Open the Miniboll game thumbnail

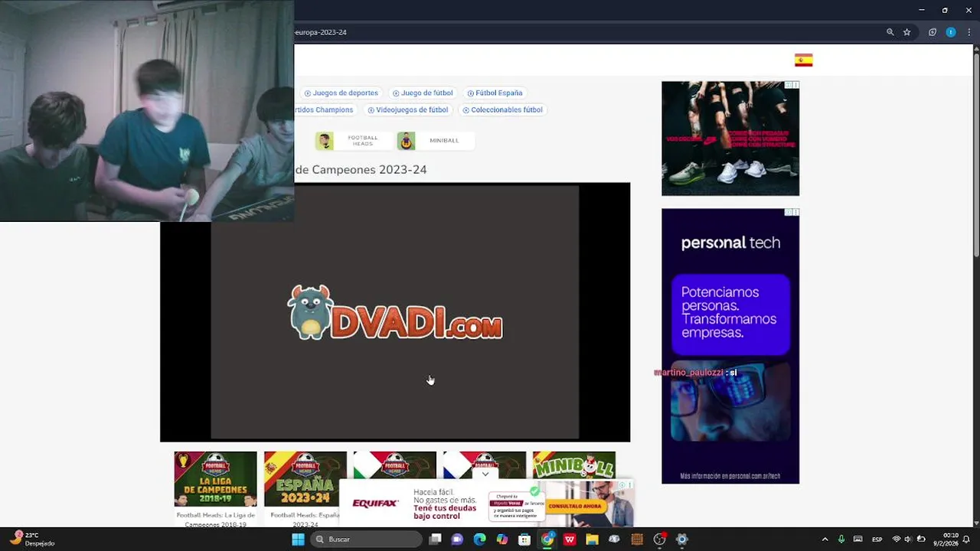573,465
